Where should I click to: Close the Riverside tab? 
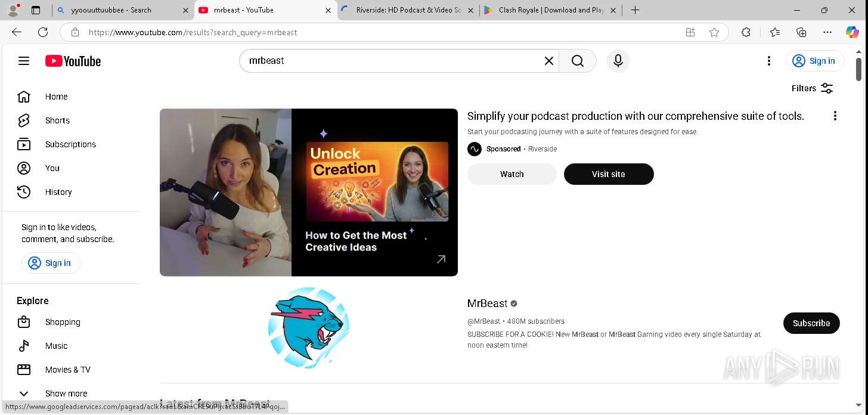471,10
